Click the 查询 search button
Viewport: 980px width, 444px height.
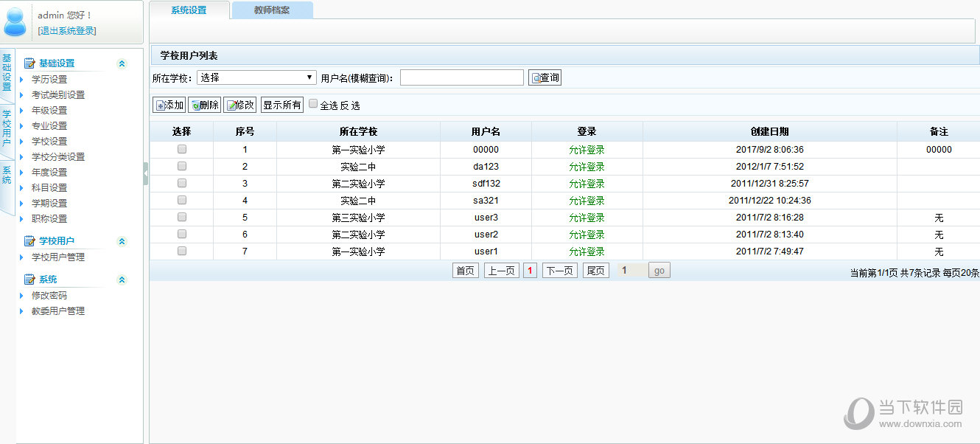(x=545, y=77)
